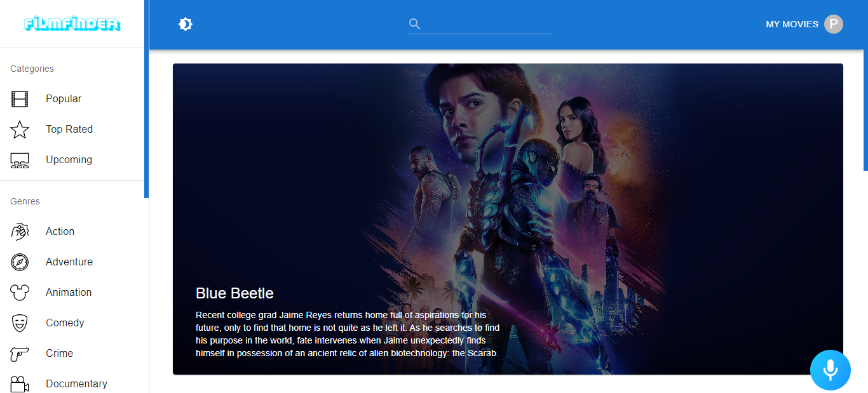Open the Blue Beetle featured banner
The height and width of the screenshot is (393, 868).
(508, 219)
